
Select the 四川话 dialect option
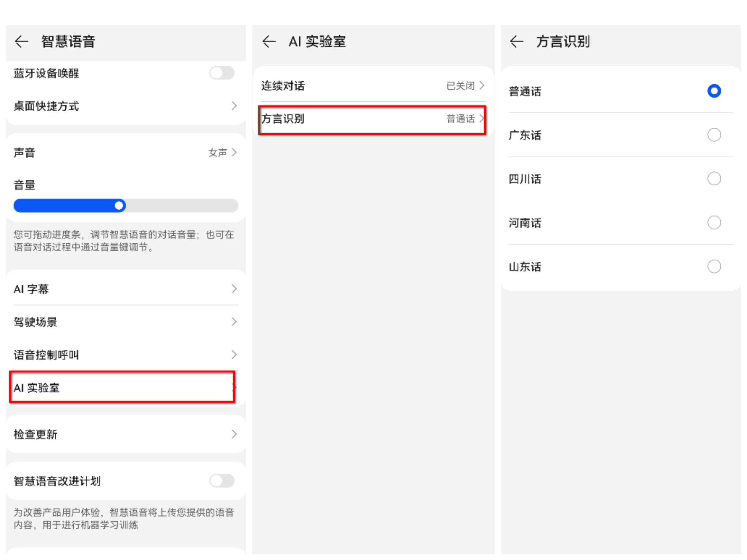(x=714, y=179)
